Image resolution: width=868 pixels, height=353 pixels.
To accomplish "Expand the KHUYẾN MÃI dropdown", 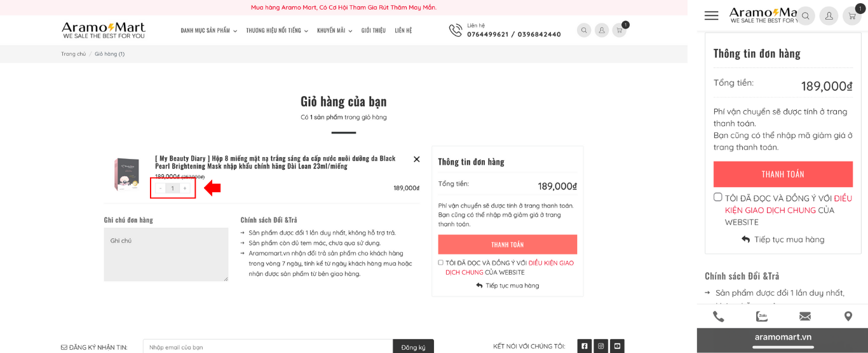I will click(x=334, y=31).
